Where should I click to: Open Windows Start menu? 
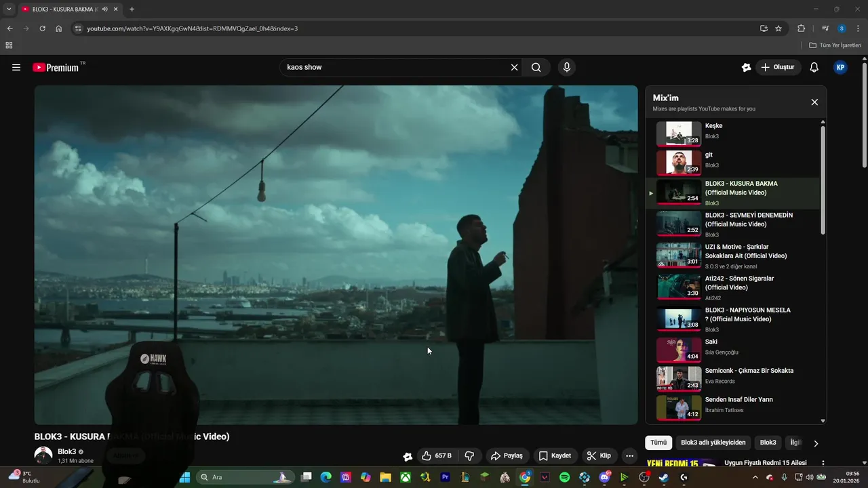184,477
